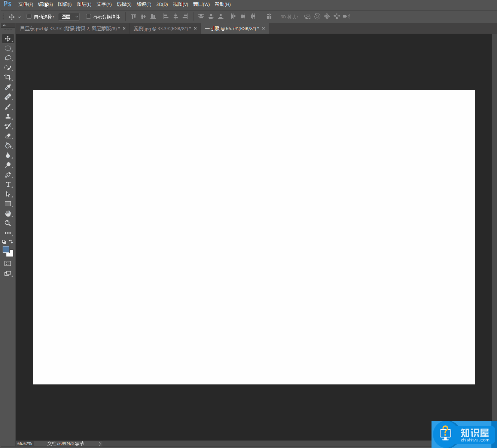Select the History Brush tool
Viewport: 497px width, 448px height.
(8, 126)
